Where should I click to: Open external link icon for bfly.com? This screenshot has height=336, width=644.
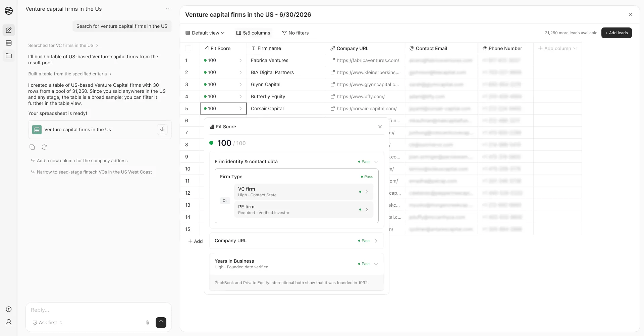[333, 96]
